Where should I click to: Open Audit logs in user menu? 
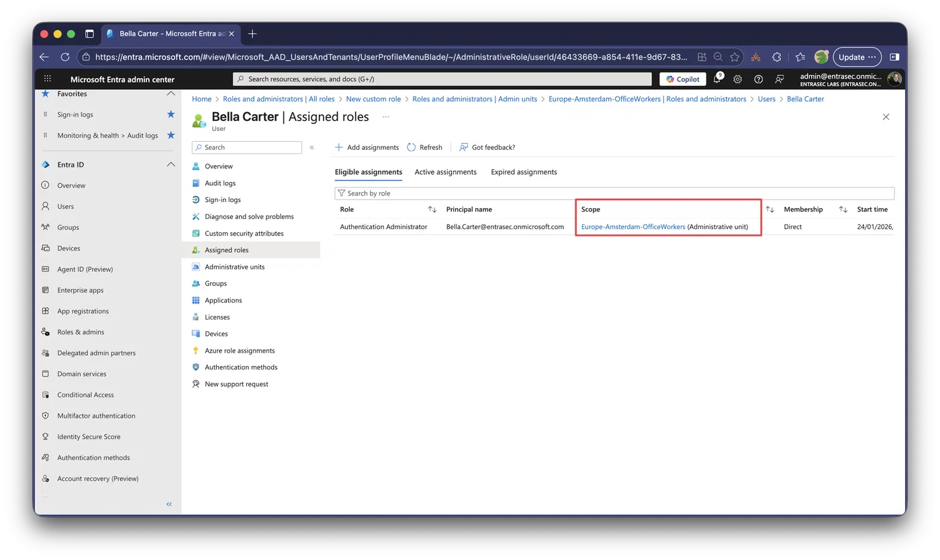point(220,183)
